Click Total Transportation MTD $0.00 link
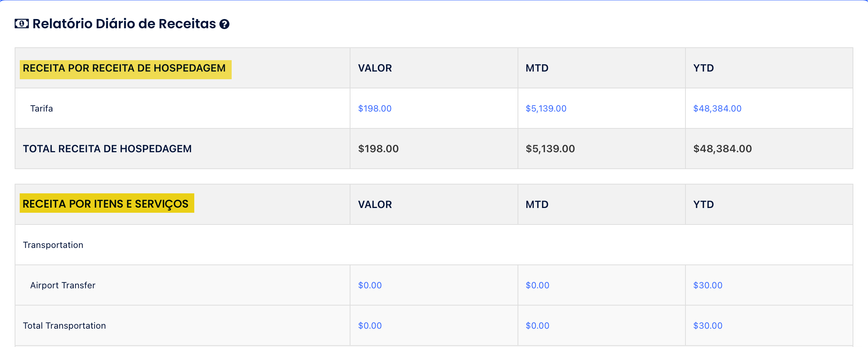Image resolution: width=868 pixels, height=347 pixels. tap(537, 326)
